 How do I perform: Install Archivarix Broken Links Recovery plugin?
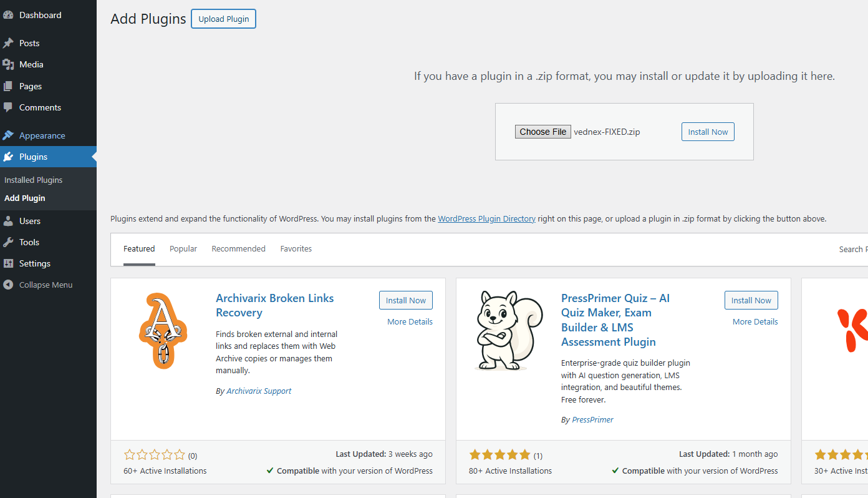point(406,300)
